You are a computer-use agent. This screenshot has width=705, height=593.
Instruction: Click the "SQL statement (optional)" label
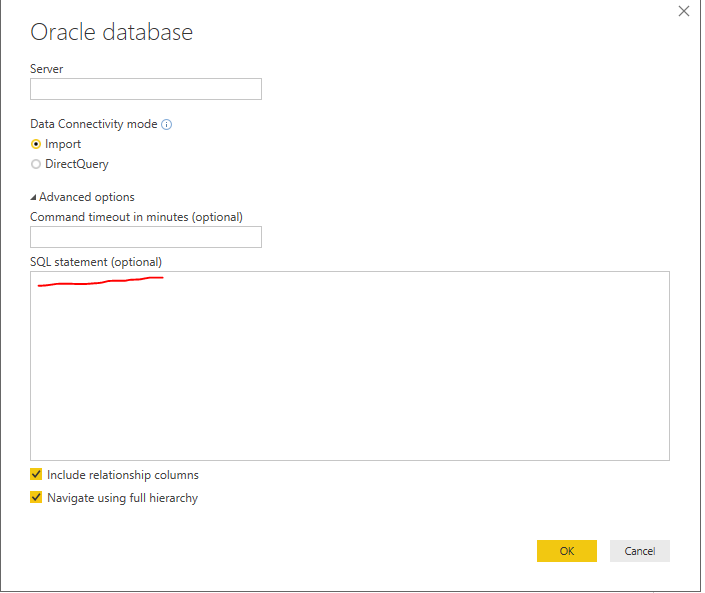pos(96,262)
